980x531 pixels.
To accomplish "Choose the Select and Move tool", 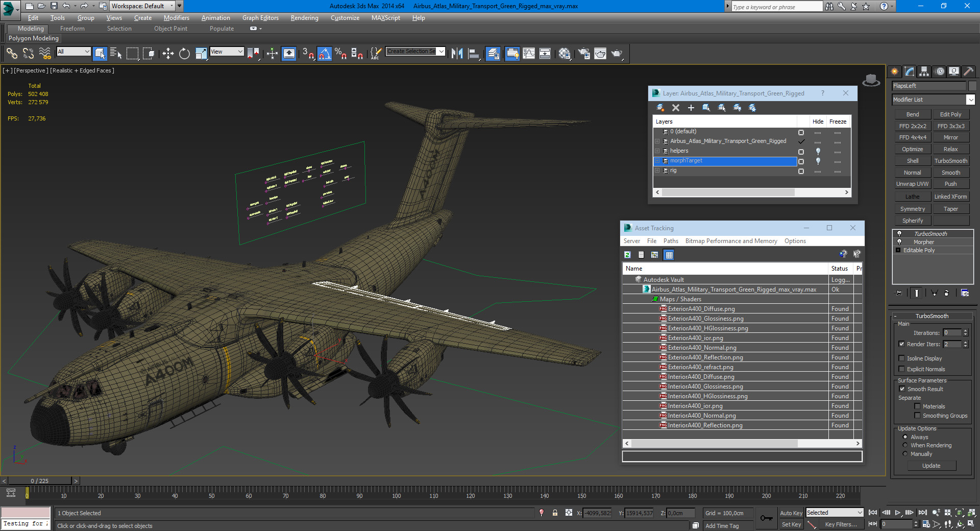I will tap(168, 53).
